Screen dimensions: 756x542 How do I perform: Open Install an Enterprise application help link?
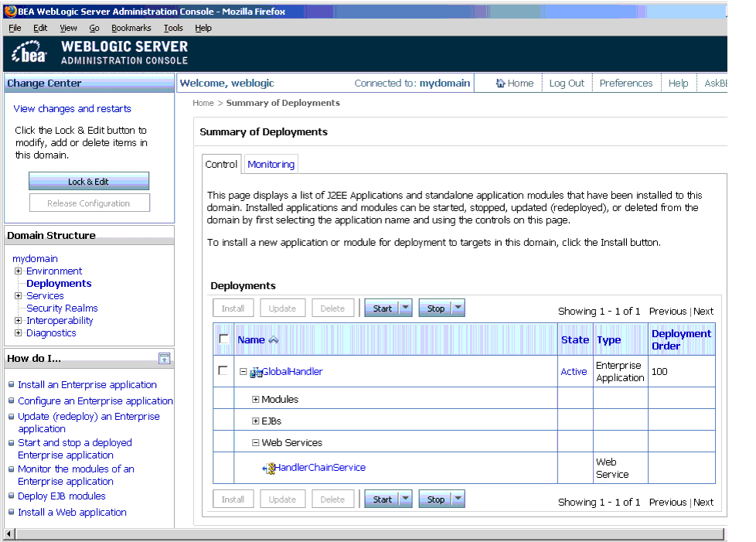coord(87,384)
